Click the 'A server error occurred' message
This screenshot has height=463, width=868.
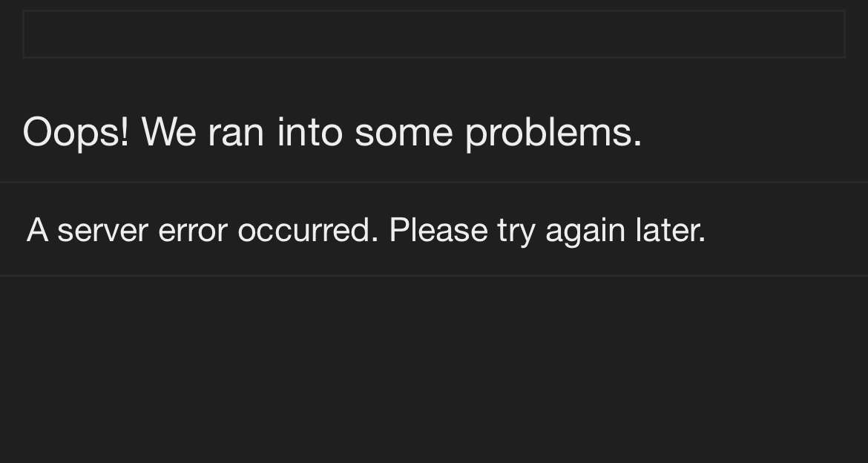click(x=366, y=230)
